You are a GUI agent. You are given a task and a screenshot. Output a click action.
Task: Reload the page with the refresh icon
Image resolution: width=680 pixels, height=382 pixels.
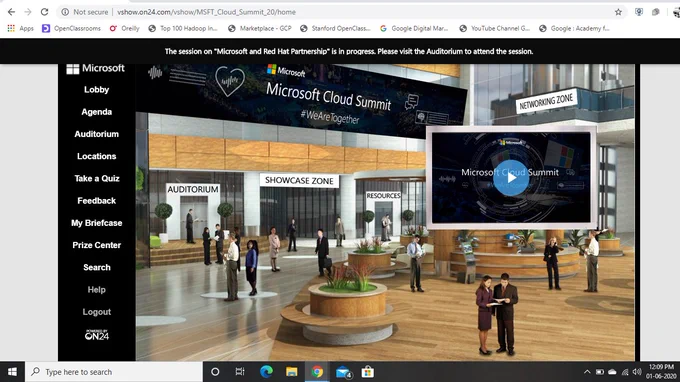coord(44,12)
